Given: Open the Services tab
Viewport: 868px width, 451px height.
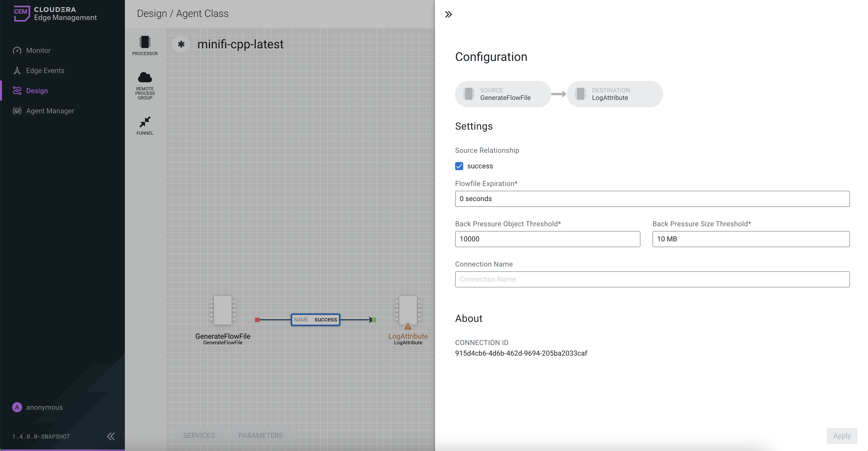Looking at the screenshot, I should [199, 435].
